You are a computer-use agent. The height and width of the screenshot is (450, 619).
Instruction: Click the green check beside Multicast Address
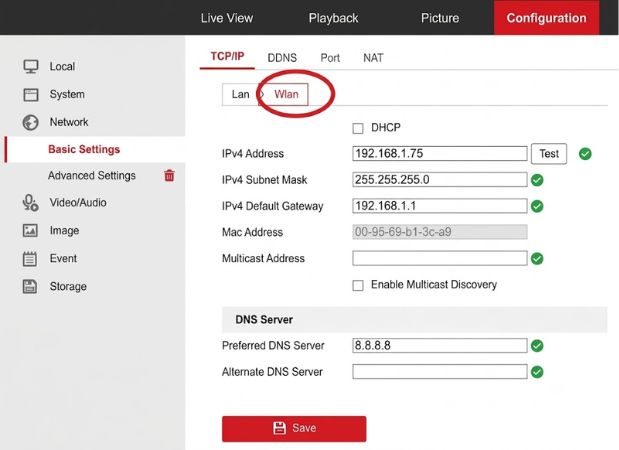click(537, 259)
